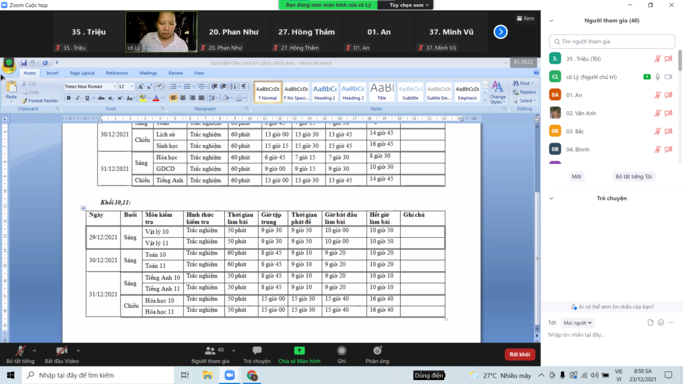The height and width of the screenshot is (384, 683).
Task: Open Windows Start menu
Action: click(10, 375)
